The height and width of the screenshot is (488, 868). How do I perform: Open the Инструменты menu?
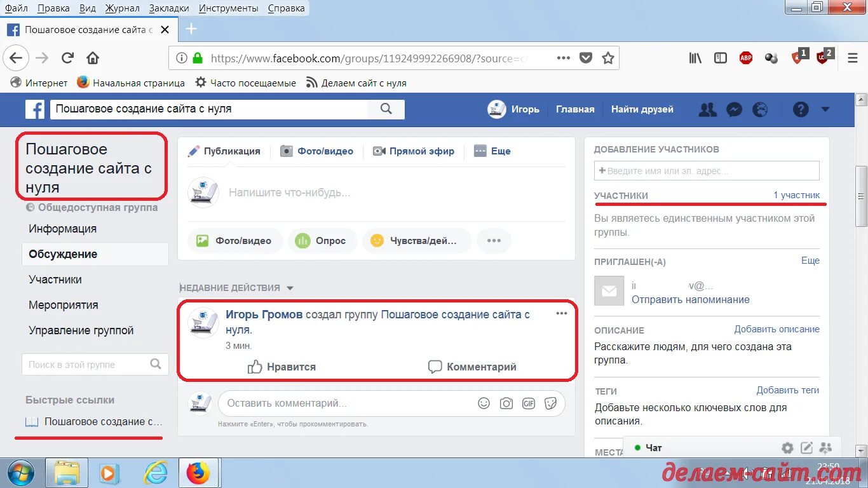click(x=228, y=8)
